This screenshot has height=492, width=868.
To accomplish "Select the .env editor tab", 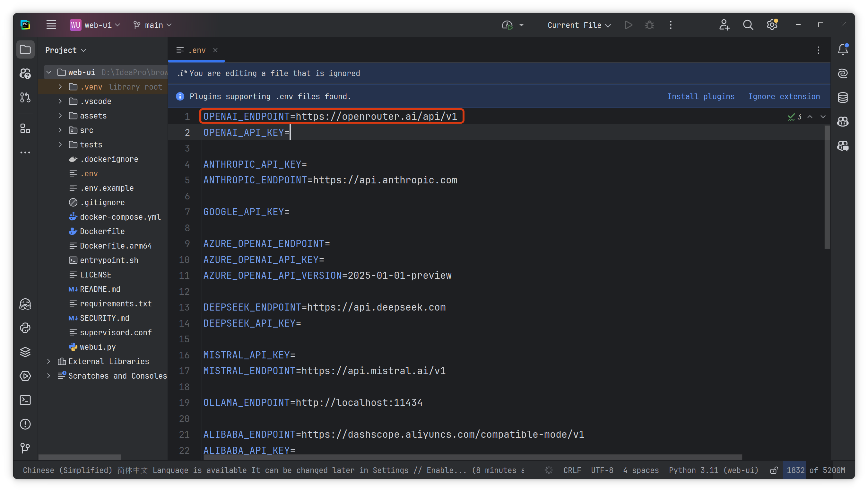I will coord(196,50).
